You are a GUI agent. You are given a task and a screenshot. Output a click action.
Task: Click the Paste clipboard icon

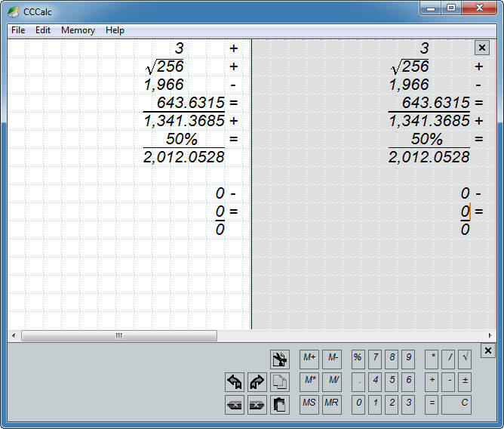[x=280, y=405]
